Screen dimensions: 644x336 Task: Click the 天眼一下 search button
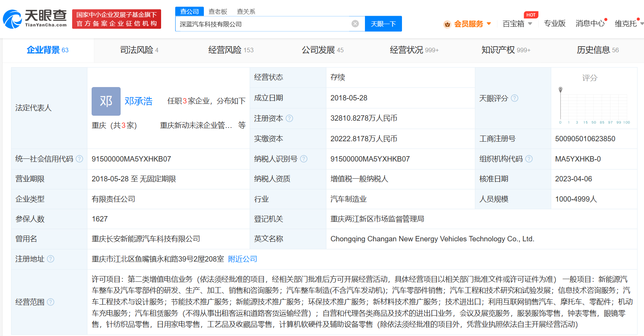click(383, 24)
